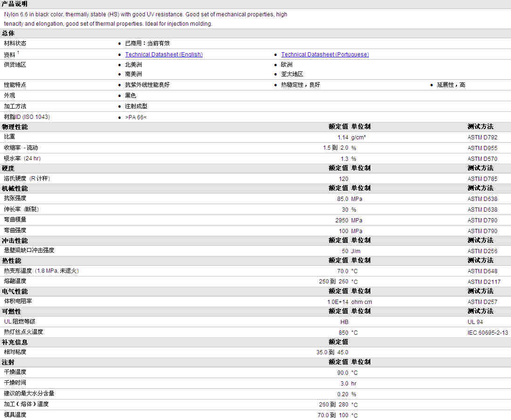Select the 35.0 到 45.0 viscosity value
Screen dimensions: 511x420
click(332, 352)
